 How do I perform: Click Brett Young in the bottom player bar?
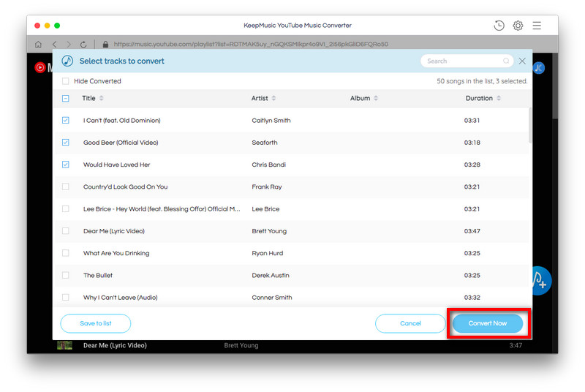(241, 345)
